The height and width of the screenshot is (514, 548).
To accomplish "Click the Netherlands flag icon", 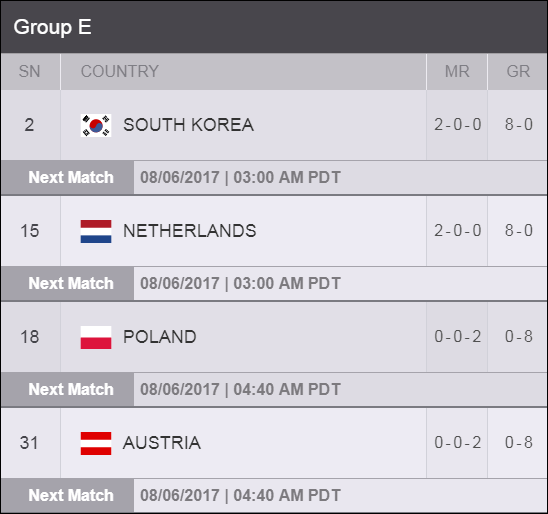I will [96, 231].
